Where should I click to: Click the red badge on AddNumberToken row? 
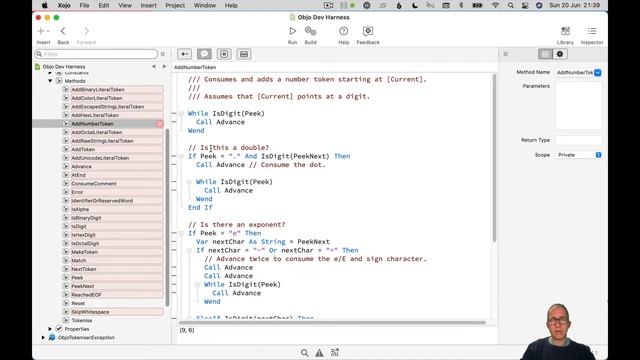[x=160, y=124]
